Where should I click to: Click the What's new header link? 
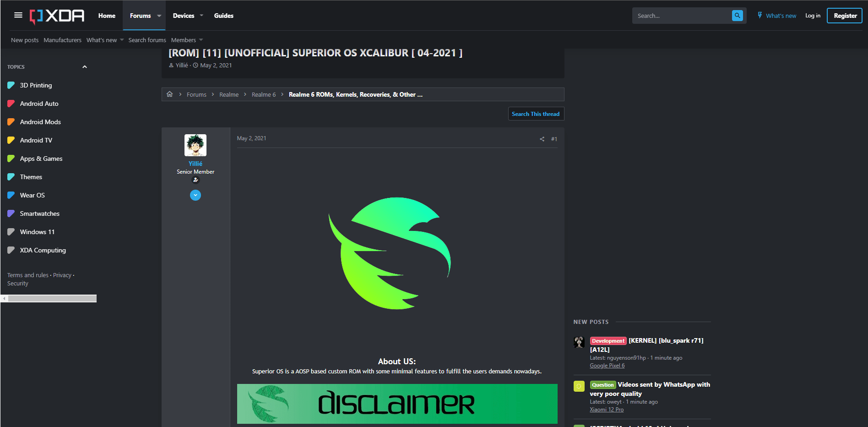point(781,16)
